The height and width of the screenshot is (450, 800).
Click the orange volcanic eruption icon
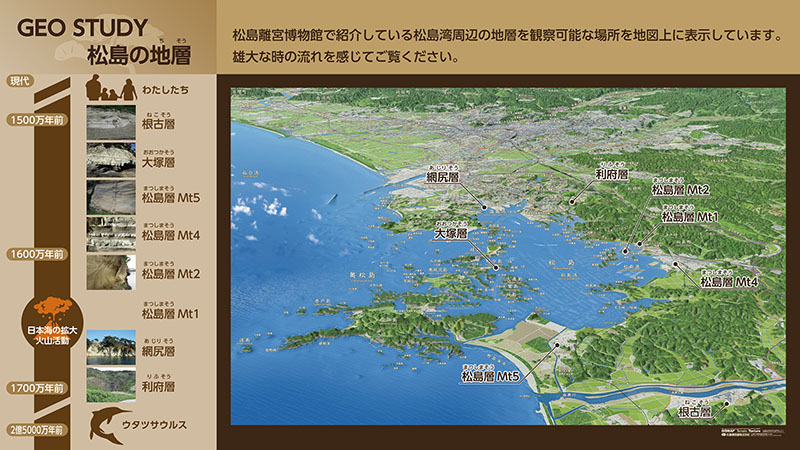(49, 310)
